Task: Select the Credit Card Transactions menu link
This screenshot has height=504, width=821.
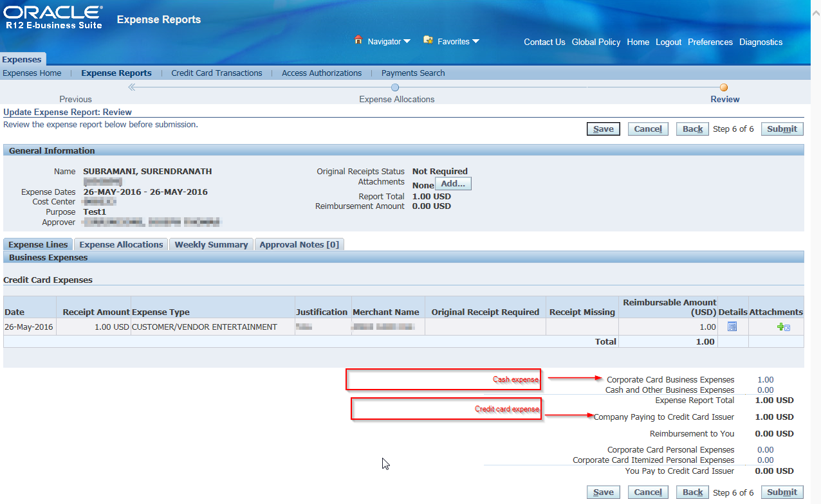Action: coord(217,73)
